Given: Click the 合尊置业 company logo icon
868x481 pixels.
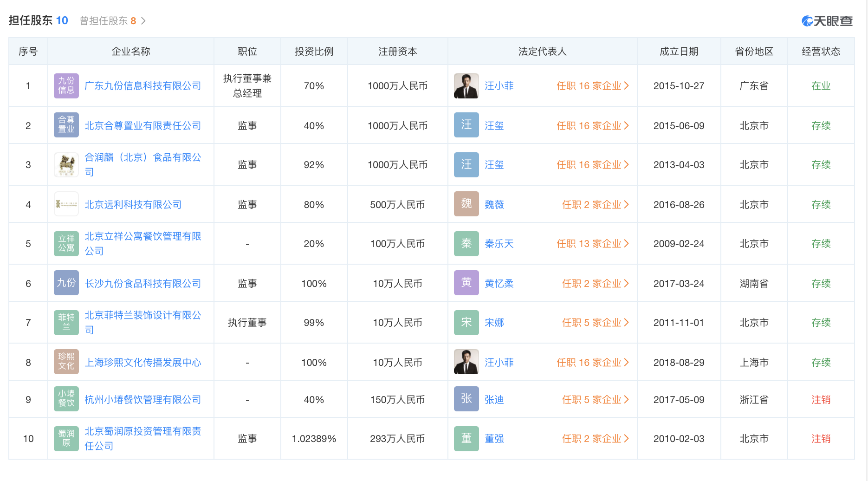Looking at the screenshot, I should click(66, 125).
